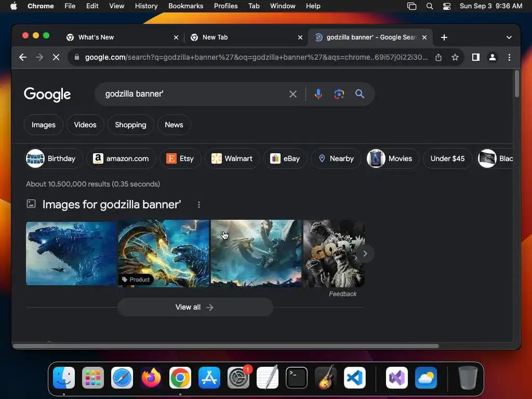This screenshot has width=532, height=399.
Task: Open the third Godzilla battle thumbnail
Action: tap(256, 254)
